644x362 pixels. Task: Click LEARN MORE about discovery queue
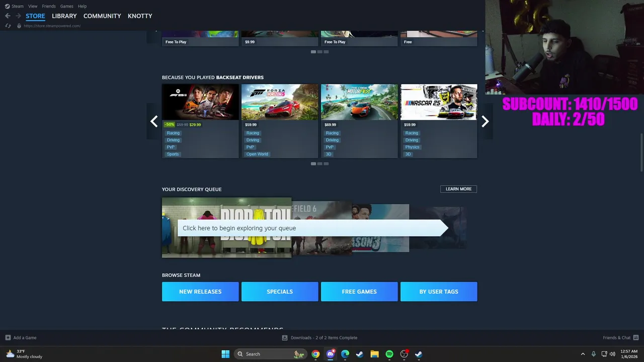click(x=458, y=189)
